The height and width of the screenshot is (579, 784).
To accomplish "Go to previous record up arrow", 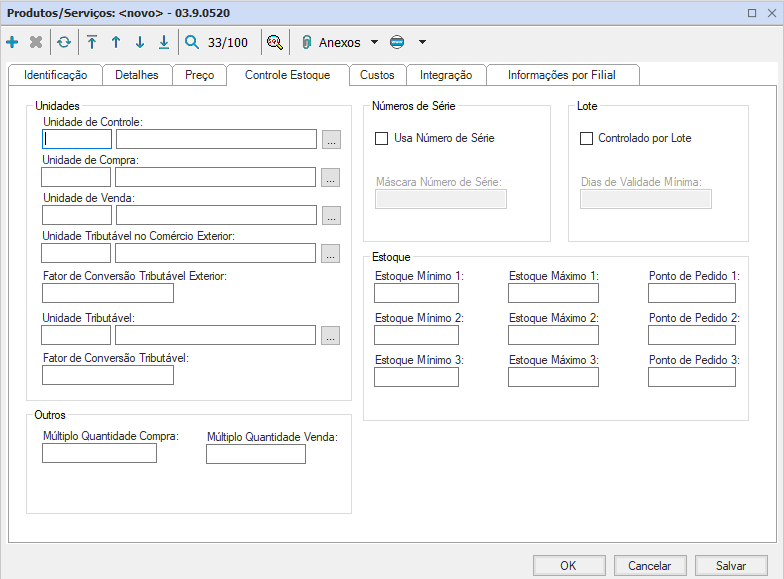I will coord(116,42).
